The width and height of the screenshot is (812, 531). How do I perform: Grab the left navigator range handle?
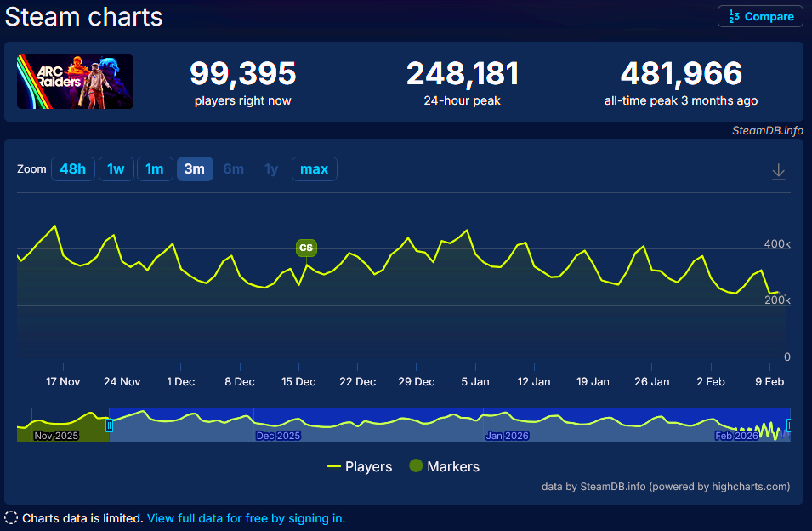click(x=110, y=425)
